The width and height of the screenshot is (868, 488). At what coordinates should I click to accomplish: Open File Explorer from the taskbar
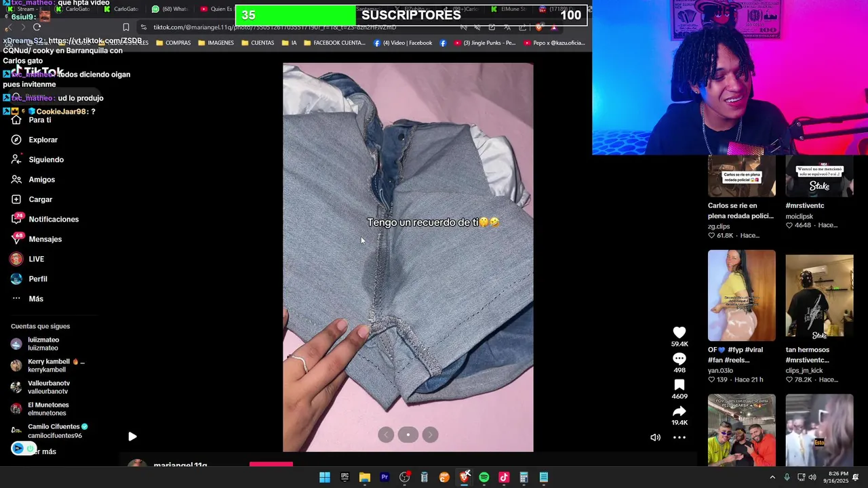pos(365,477)
